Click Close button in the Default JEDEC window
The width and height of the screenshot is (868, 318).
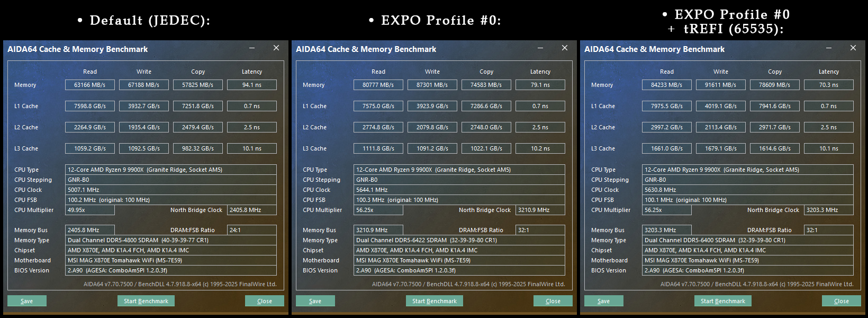(x=265, y=301)
